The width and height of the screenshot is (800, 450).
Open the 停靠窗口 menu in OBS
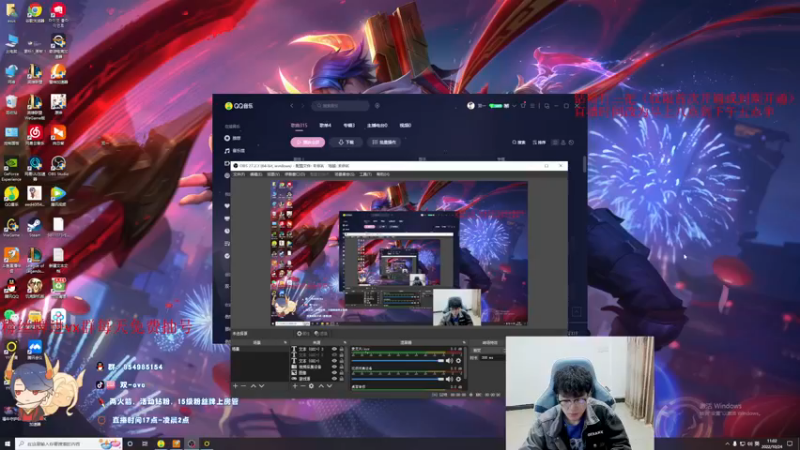coord(295,174)
